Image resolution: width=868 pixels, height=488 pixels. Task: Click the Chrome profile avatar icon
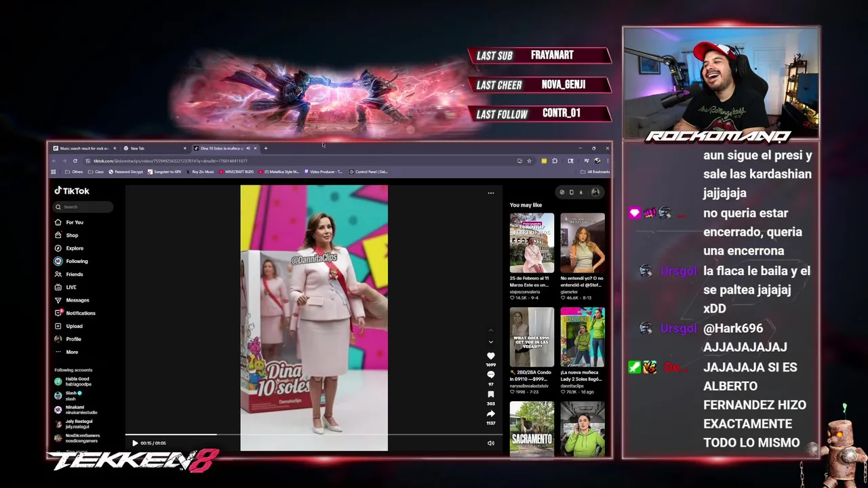click(597, 161)
